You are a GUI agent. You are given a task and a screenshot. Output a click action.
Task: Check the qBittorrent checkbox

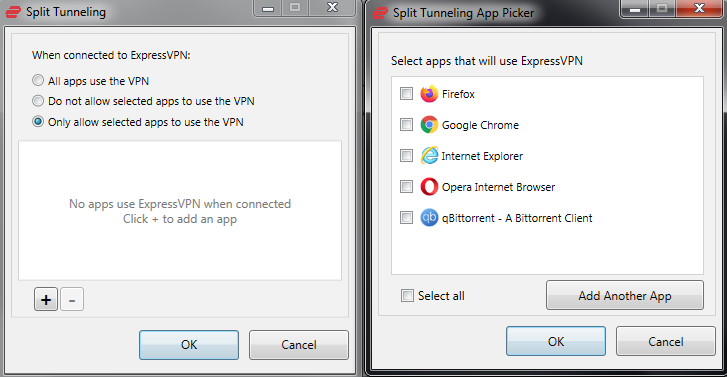[x=406, y=217]
